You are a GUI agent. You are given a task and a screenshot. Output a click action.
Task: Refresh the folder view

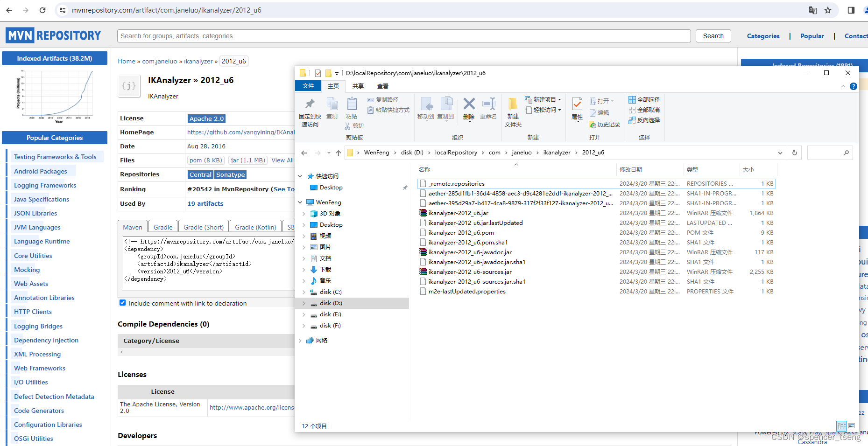[x=794, y=153]
